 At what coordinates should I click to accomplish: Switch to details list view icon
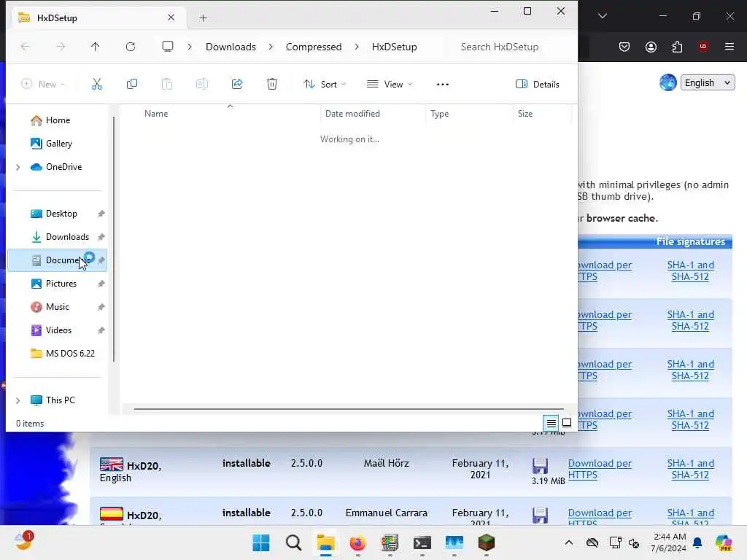tap(551, 423)
